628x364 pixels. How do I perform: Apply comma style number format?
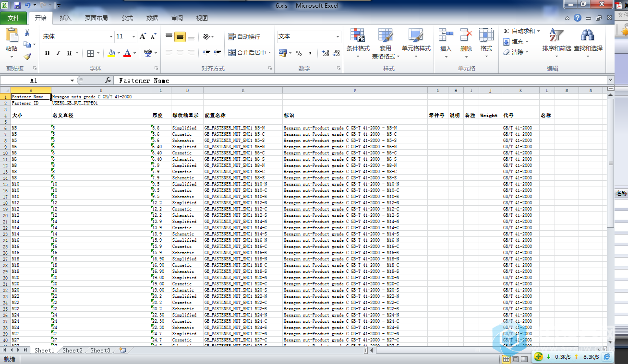310,53
